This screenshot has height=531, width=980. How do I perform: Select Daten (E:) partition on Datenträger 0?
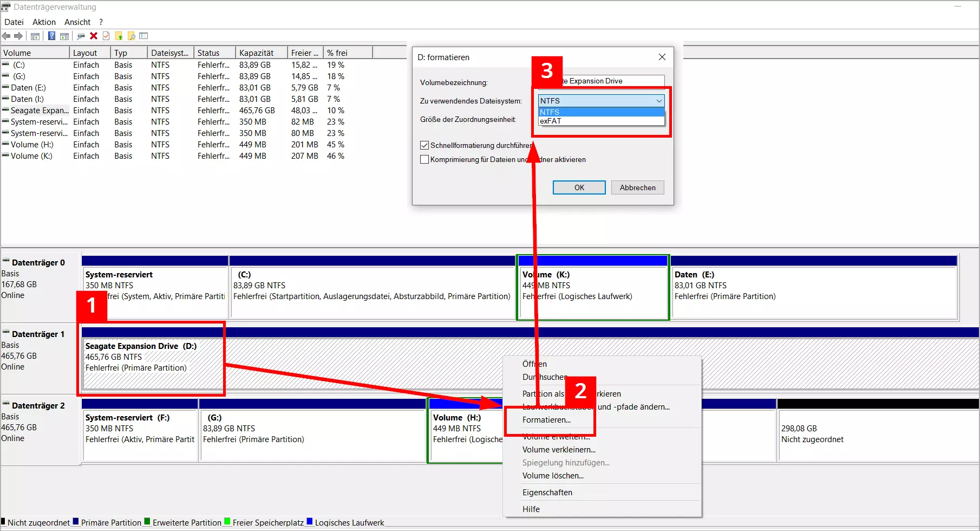814,287
